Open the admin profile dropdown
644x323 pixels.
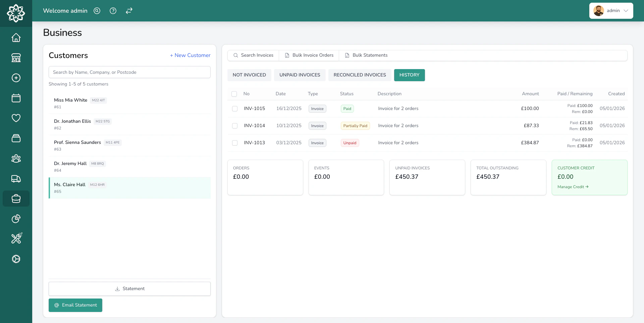[611, 10]
